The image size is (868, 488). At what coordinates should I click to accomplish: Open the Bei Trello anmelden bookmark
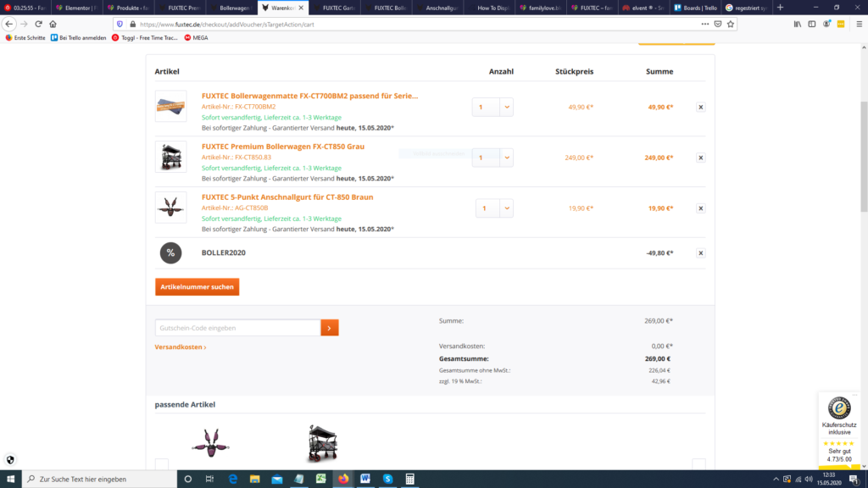pyautogui.click(x=78, y=37)
